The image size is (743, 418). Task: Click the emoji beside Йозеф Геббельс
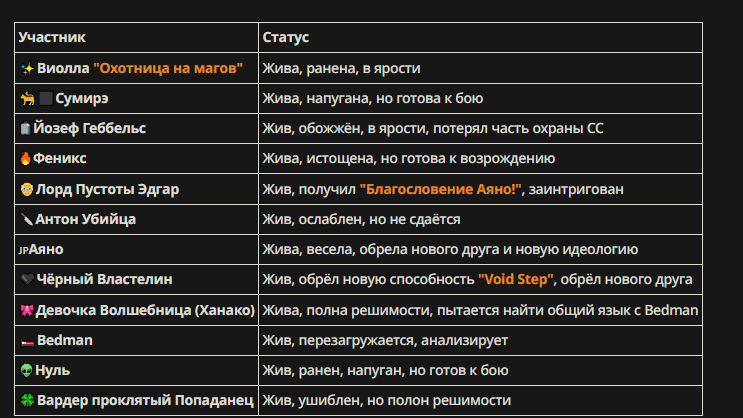pos(26,128)
